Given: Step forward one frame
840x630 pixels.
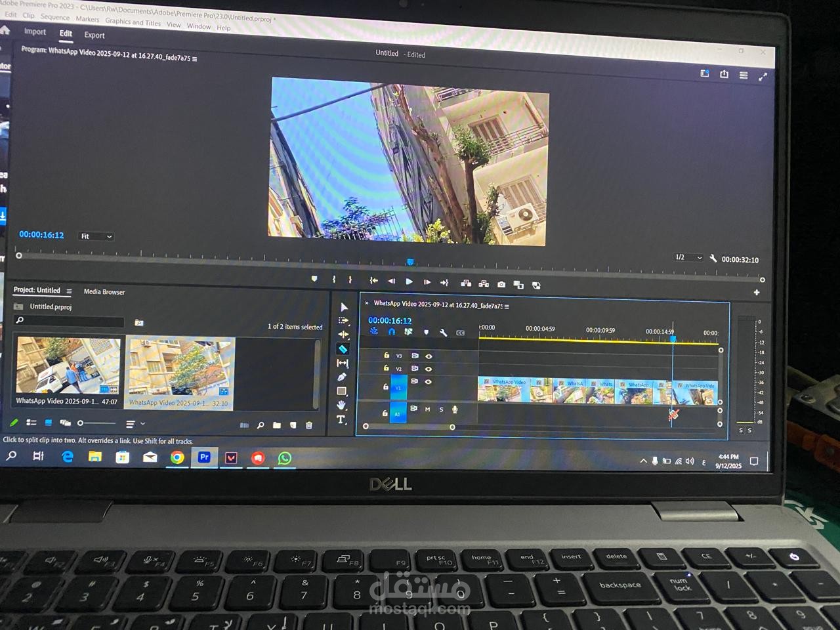Looking at the screenshot, I should pos(427,282).
